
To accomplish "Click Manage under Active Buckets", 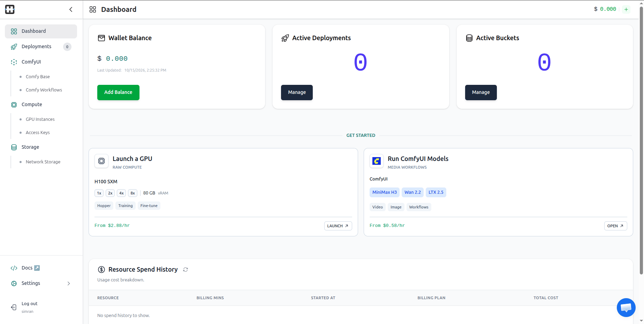I will click(x=481, y=93).
